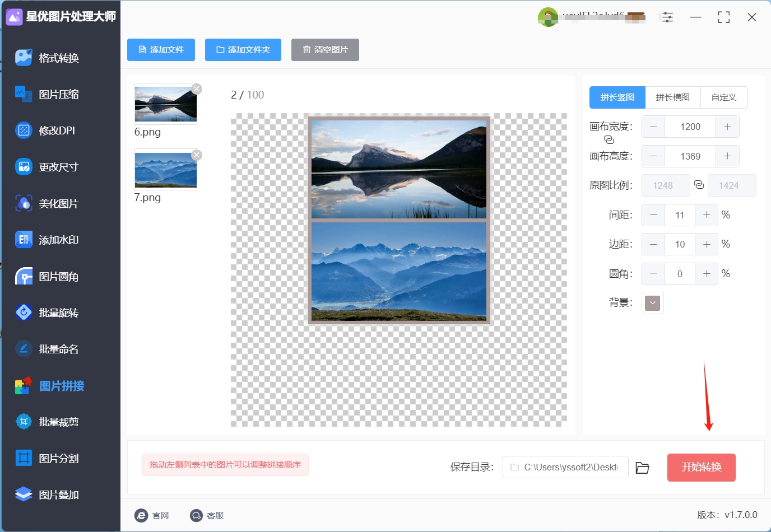Open the settings sliders icon in title bar
The width and height of the screenshot is (771, 532).
(667, 17)
